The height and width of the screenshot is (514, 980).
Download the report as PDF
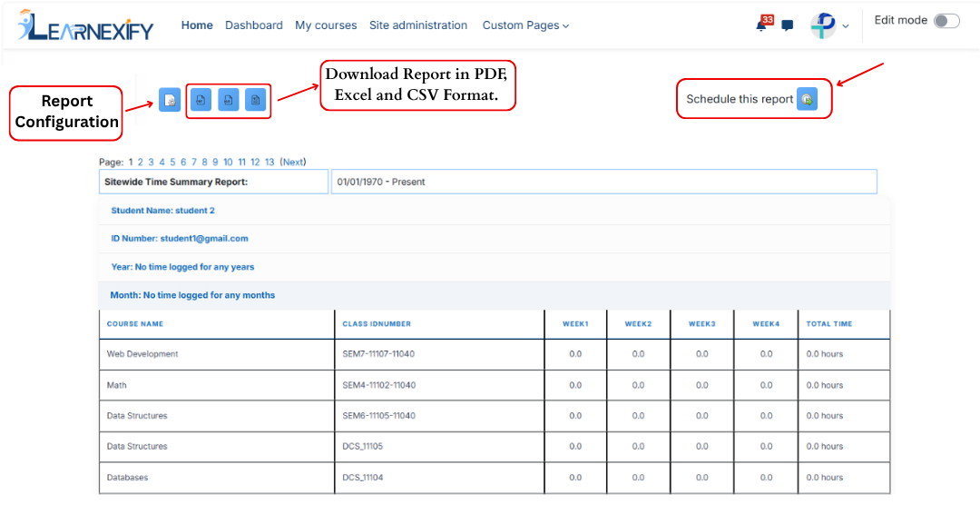pos(201,99)
